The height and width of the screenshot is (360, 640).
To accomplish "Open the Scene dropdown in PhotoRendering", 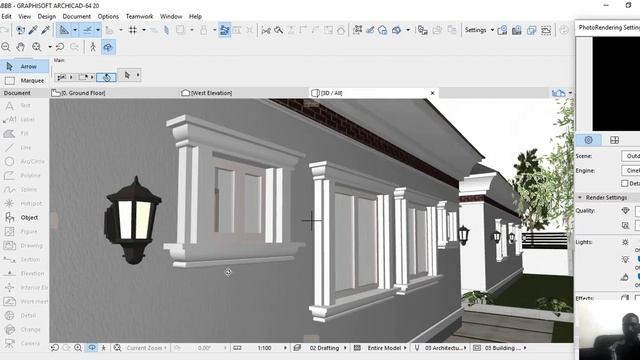I will pyautogui.click(x=631, y=156).
